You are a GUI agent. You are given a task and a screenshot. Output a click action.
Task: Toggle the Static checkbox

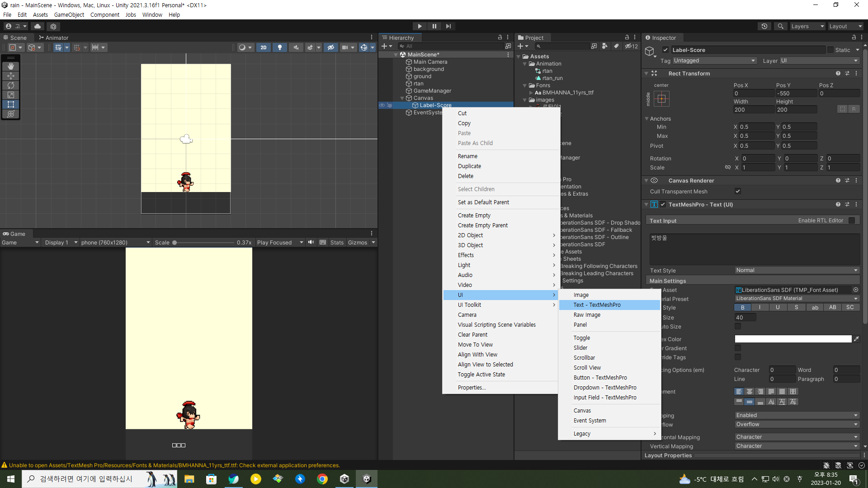(x=830, y=50)
